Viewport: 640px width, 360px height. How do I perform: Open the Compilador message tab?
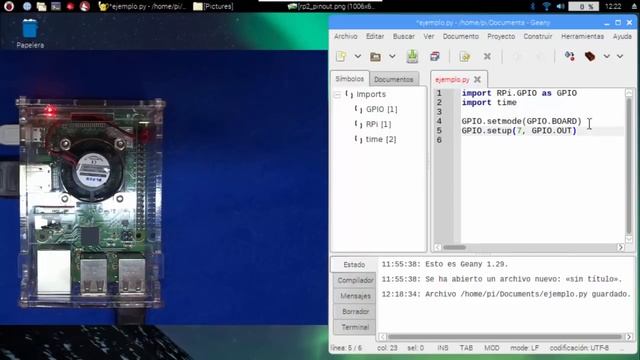[x=355, y=280]
